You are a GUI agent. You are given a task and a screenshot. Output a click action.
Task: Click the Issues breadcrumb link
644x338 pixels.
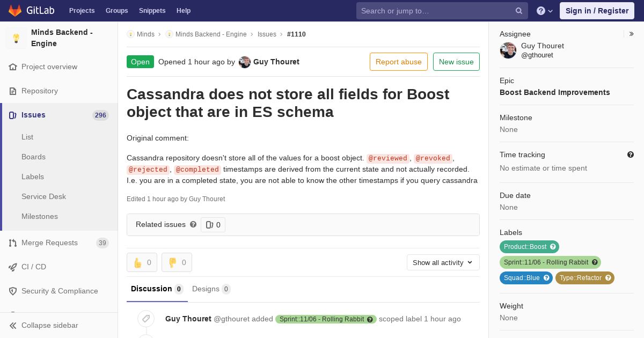tap(267, 34)
